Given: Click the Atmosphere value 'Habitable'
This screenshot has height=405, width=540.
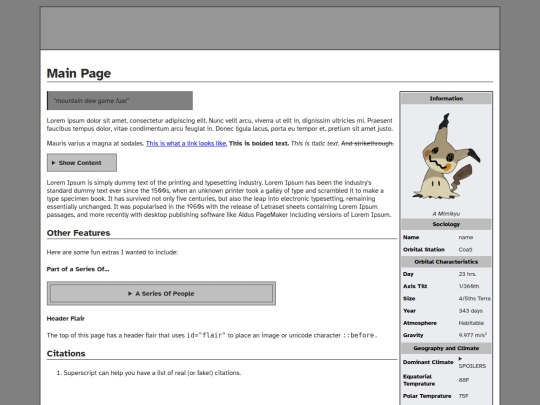Looking at the screenshot, I should click(471, 323).
